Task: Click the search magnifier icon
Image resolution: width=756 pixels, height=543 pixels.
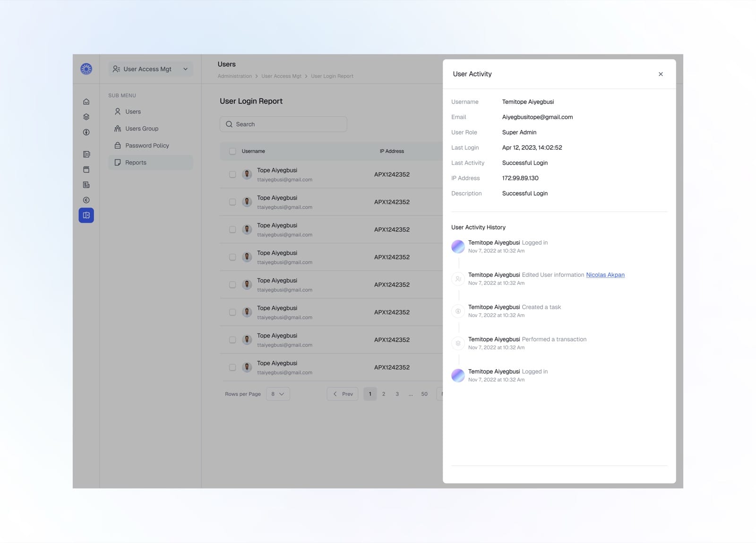Action: coord(229,124)
